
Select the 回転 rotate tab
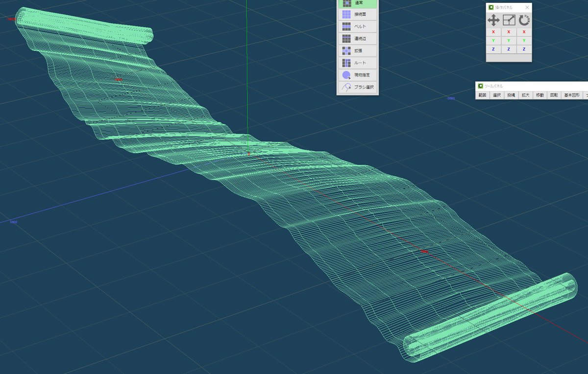click(554, 95)
